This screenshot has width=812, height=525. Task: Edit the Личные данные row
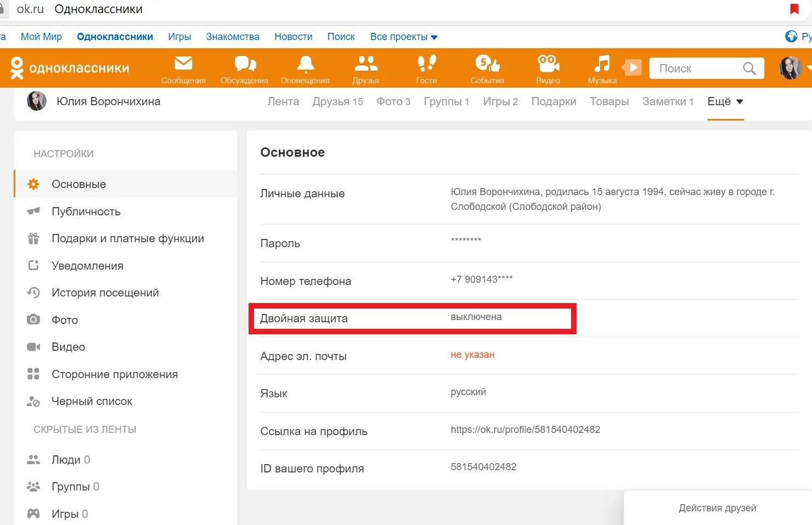[529, 199]
